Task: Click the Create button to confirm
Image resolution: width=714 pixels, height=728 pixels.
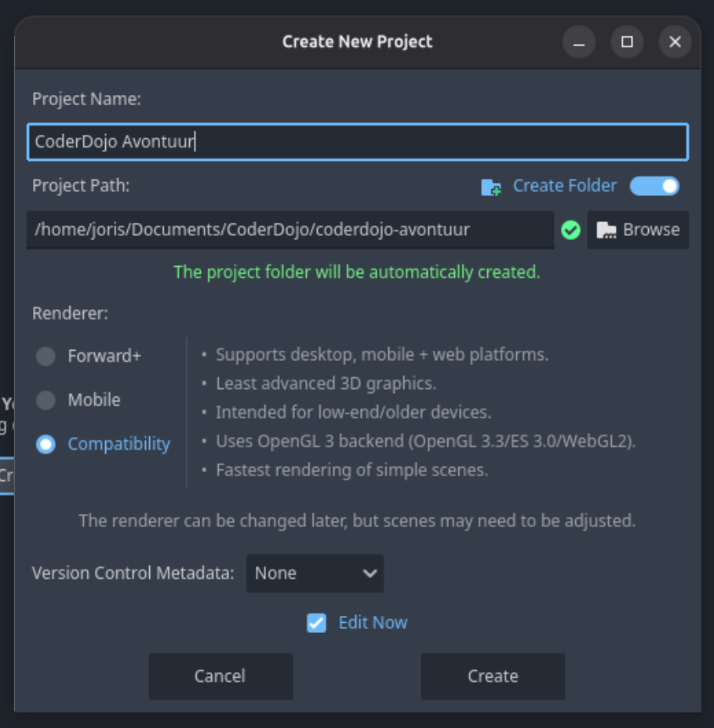Action: 493,676
